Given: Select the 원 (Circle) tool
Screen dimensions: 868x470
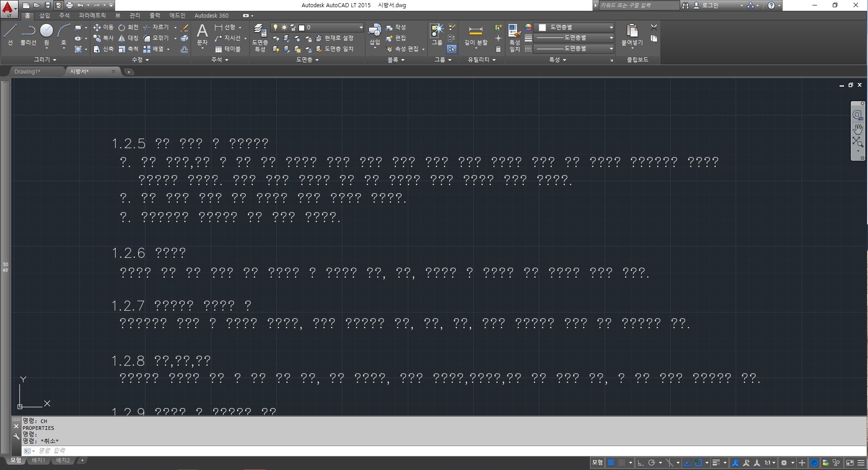Looking at the screenshot, I should pos(47,35).
